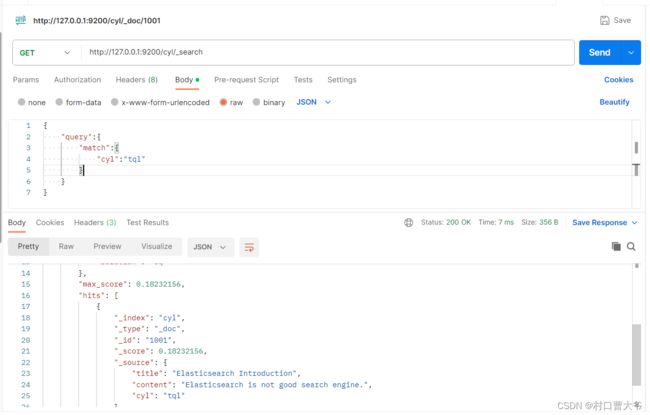Click the request editor scrollbar thumb
This screenshot has width=650, height=415.
(636, 148)
